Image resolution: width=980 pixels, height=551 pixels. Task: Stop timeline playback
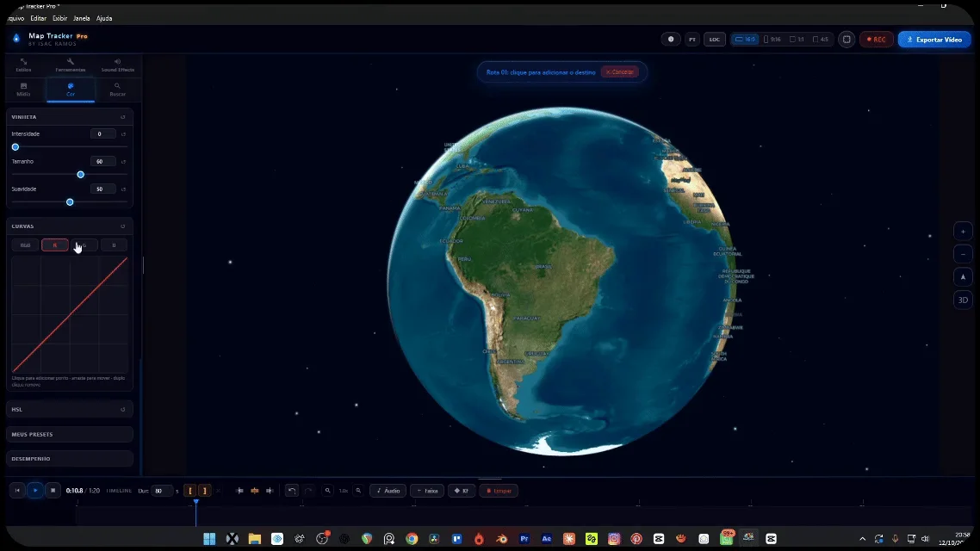point(53,491)
